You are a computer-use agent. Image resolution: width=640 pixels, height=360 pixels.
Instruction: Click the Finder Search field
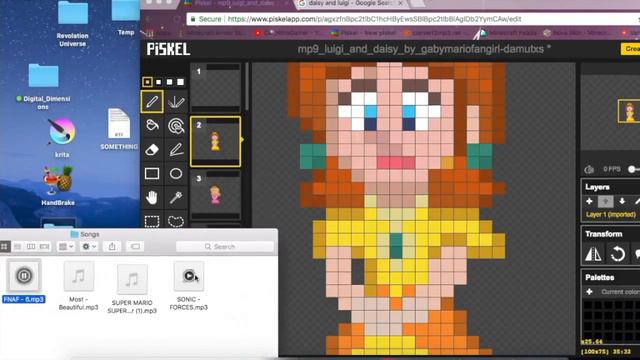225,247
